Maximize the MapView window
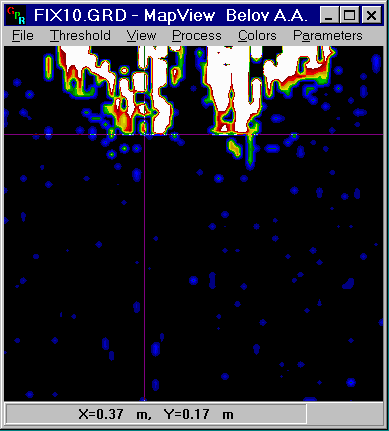Image resolution: width=389 pixels, height=431 pixels. tap(349, 15)
